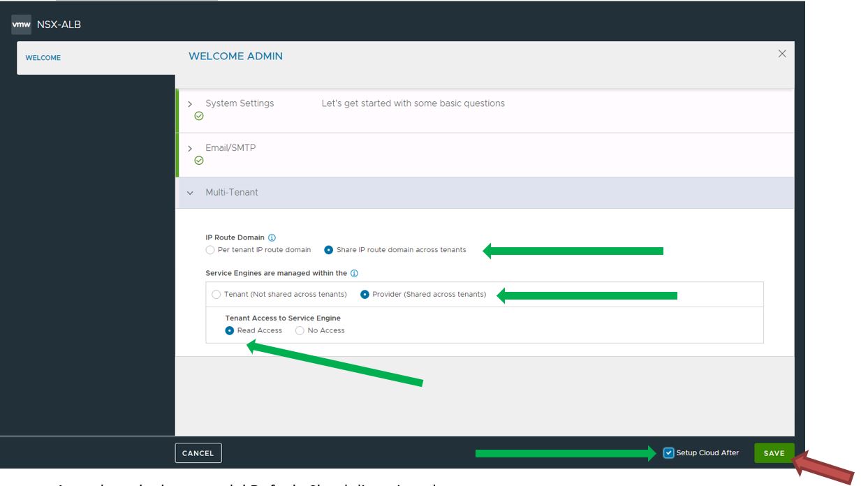Choose No Access for tenants
This screenshot has width=868, height=486.
(x=300, y=331)
